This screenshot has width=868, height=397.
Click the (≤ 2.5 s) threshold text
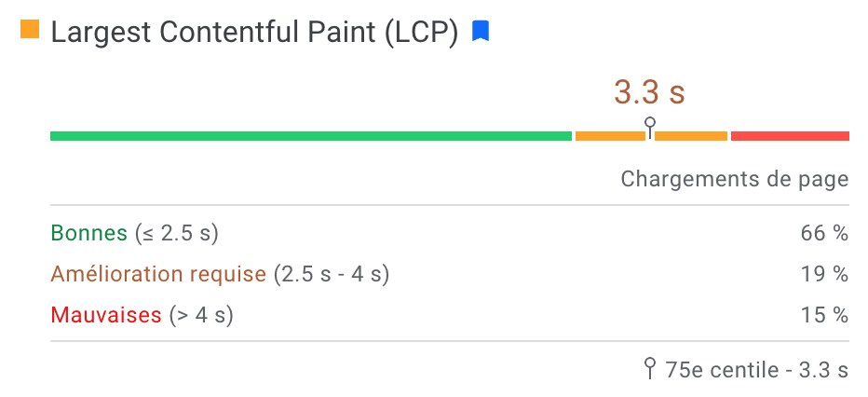tap(177, 234)
